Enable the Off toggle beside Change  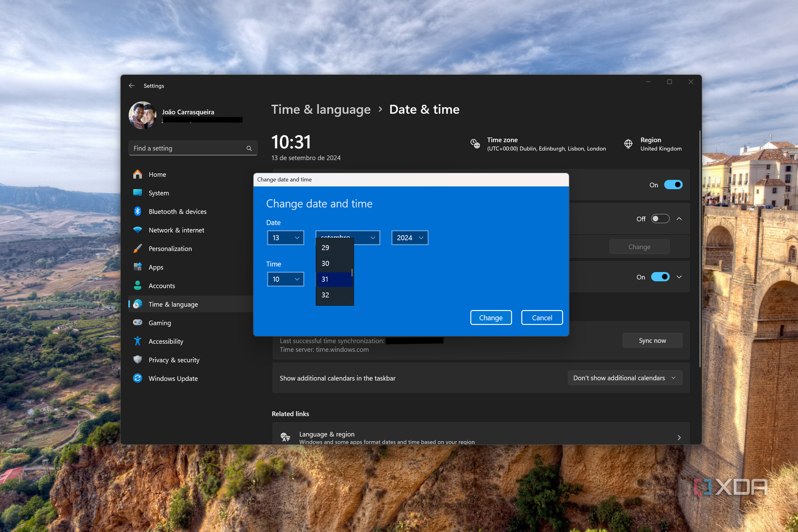(660, 219)
